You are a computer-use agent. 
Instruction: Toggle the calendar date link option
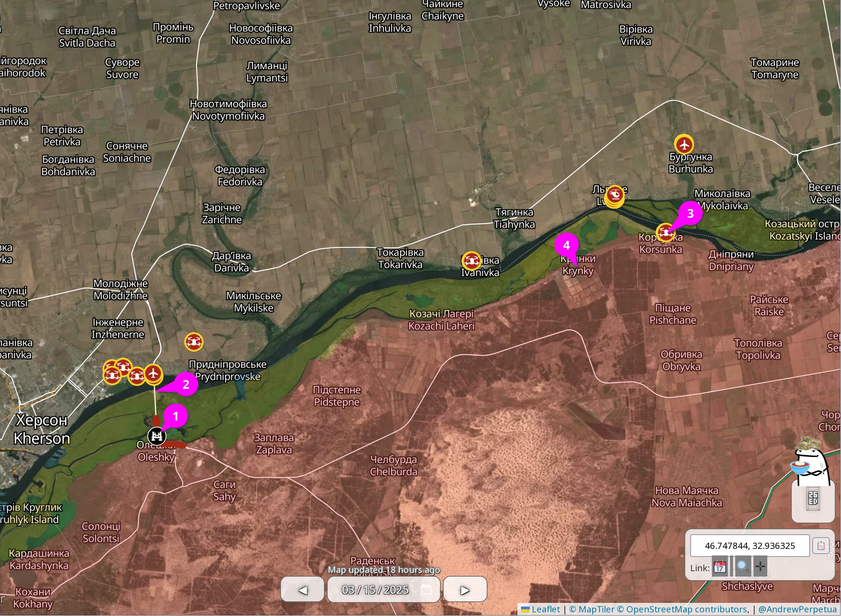click(x=720, y=567)
